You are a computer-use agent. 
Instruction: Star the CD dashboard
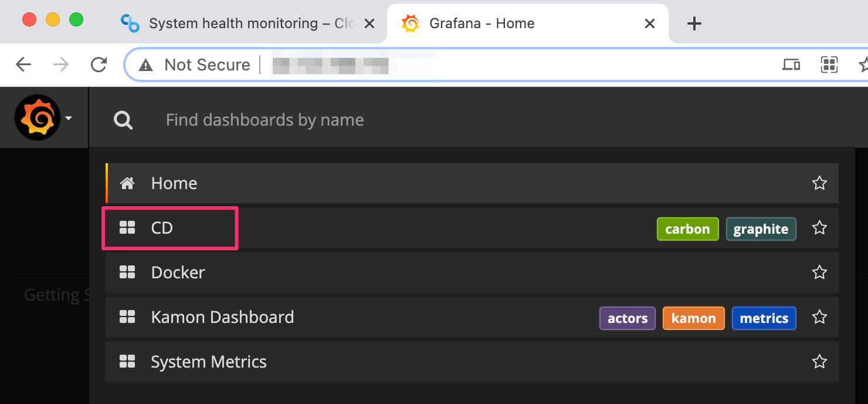pyautogui.click(x=819, y=228)
